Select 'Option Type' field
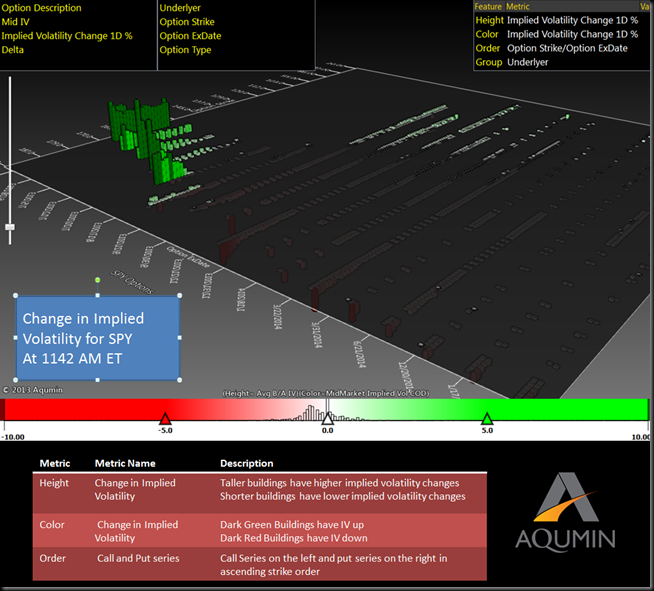The image size is (654, 591). tap(185, 50)
